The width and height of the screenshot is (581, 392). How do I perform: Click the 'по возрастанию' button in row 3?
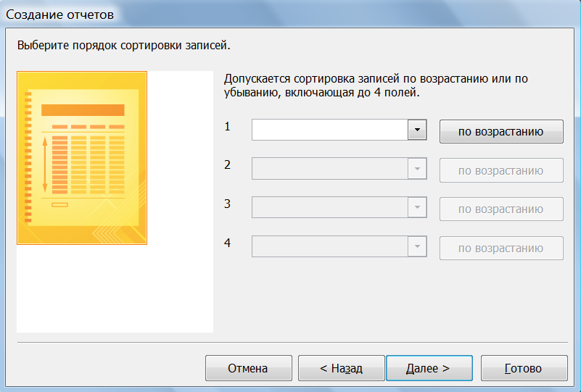(501, 209)
